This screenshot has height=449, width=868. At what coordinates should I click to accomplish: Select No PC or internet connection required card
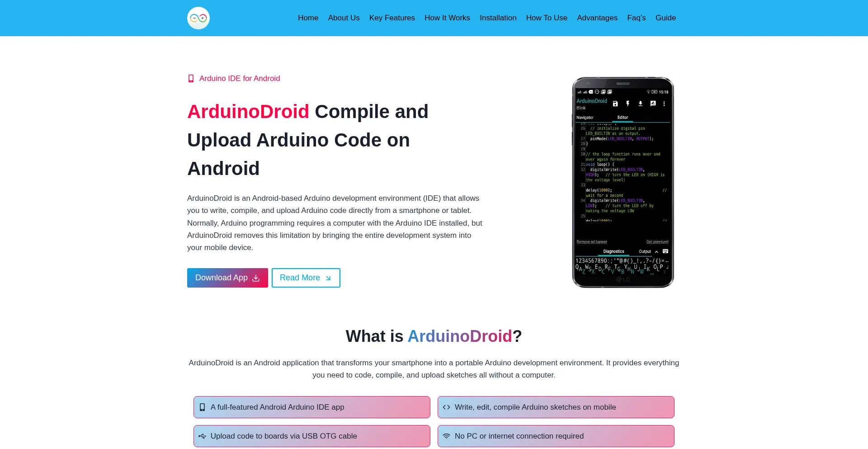(556, 436)
